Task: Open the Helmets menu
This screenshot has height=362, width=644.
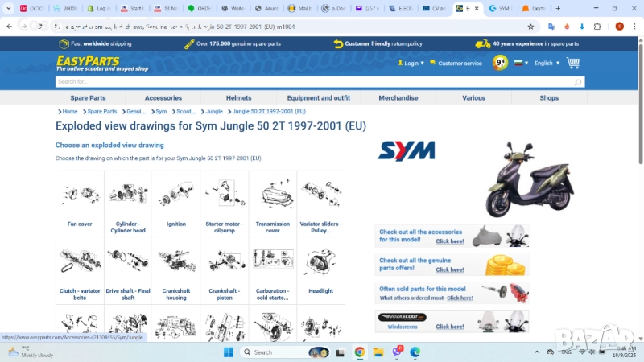Action: click(238, 97)
